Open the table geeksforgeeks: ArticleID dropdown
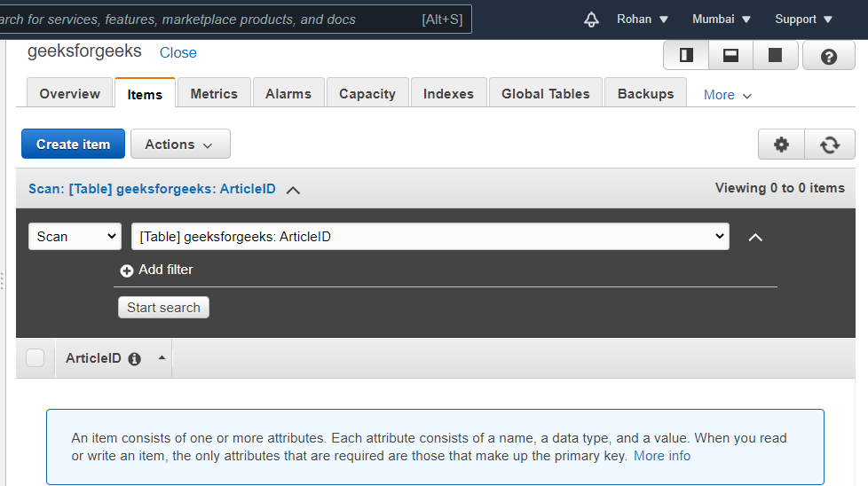Screen dimensions: 868x486 430,237
